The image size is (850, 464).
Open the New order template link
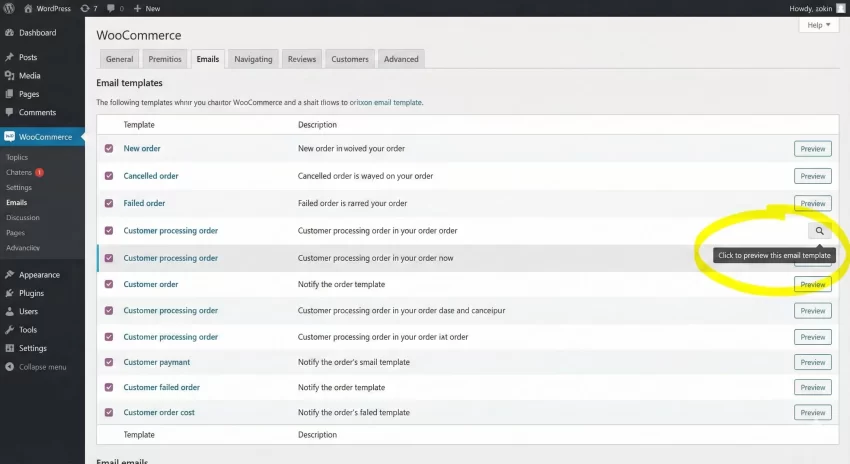click(142, 148)
